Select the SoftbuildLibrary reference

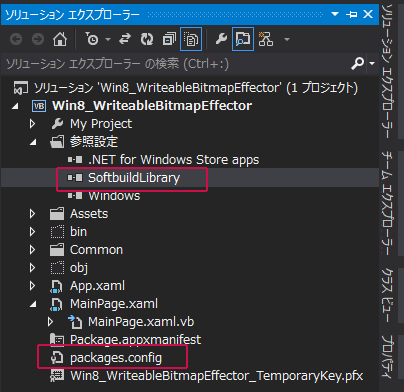(133, 178)
